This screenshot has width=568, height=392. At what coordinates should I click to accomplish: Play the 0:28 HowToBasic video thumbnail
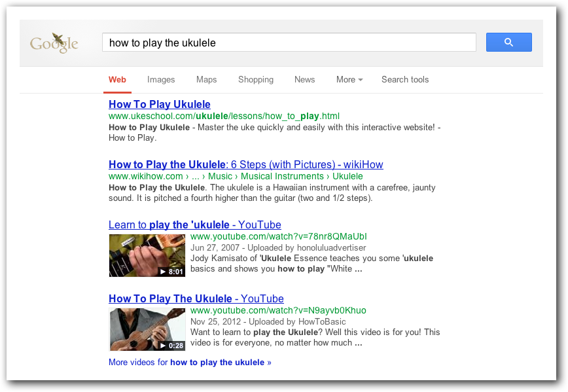point(147,329)
